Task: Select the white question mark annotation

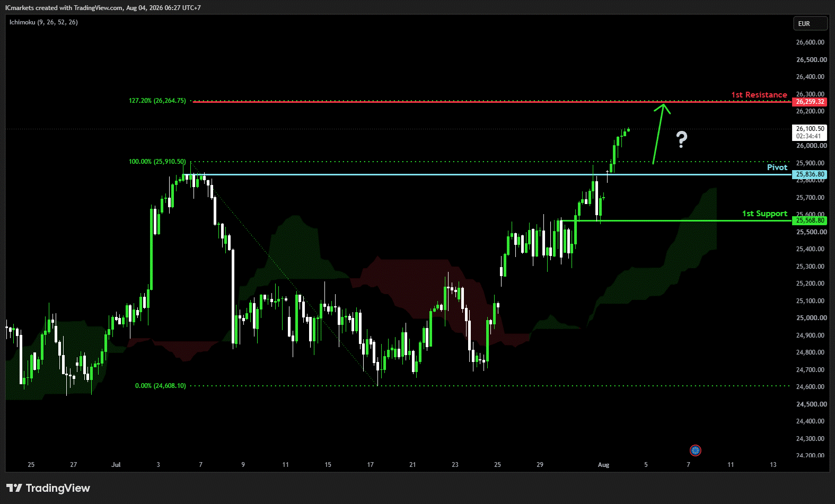Action: tap(682, 139)
